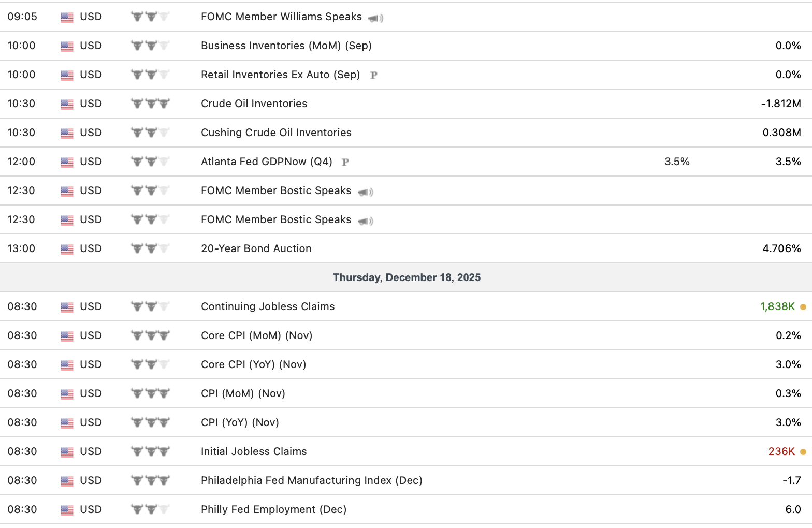Click the US flag in Continuing Jobless Claims row
Image resolution: width=812 pixels, height=528 pixels.
click(67, 307)
